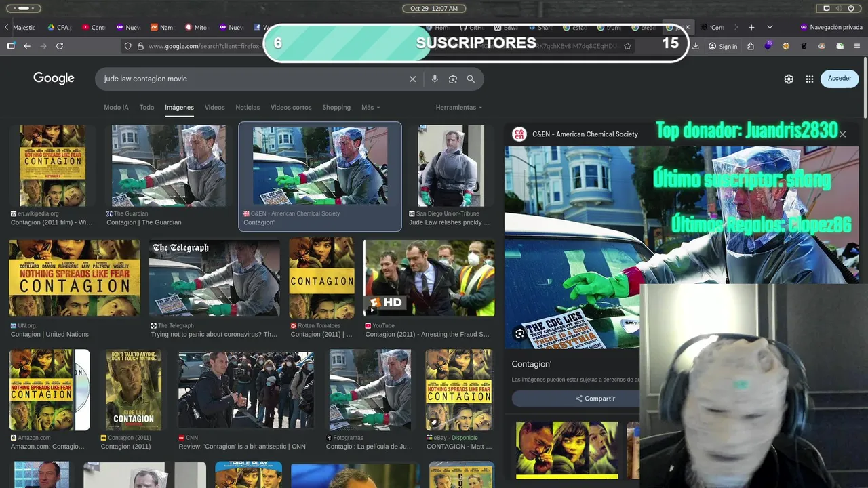
Task: Open the C&EN - American Chemical Society source link
Action: pos(585,134)
